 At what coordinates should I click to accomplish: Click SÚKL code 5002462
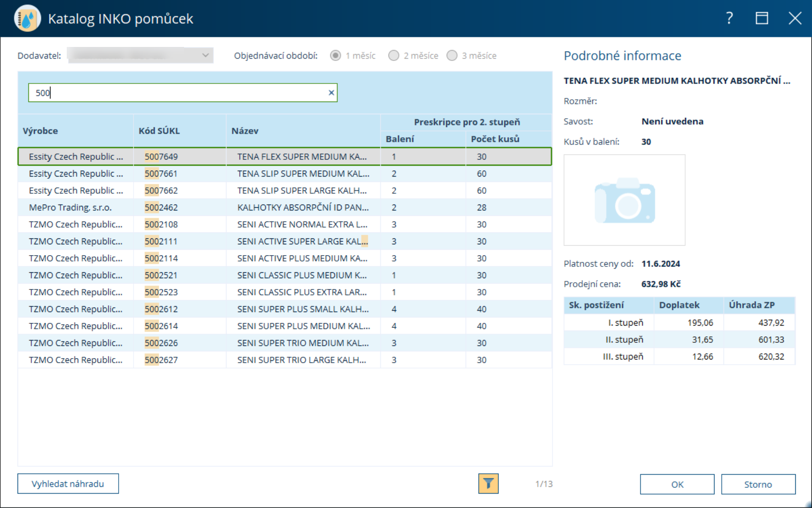point(161,208)
